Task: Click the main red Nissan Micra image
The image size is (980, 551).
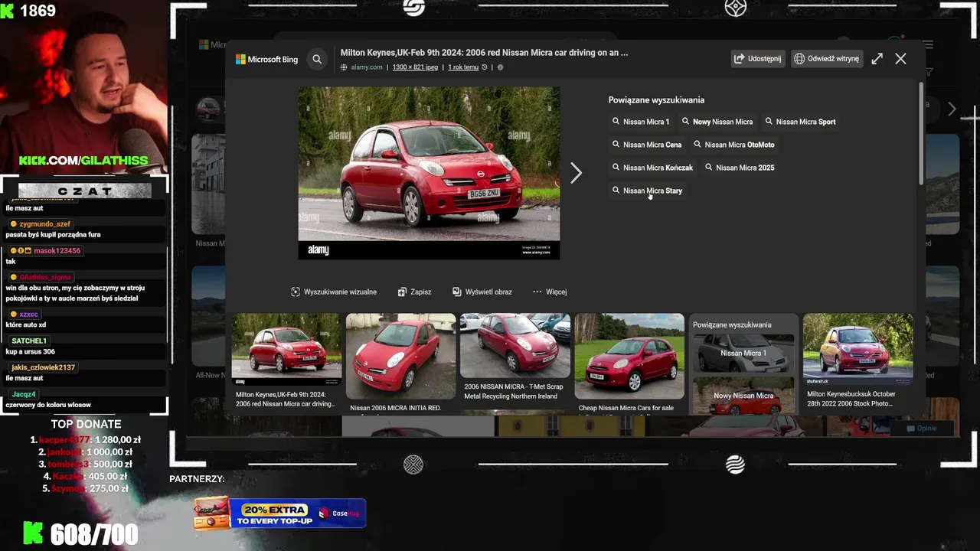Action: point(429,173)
